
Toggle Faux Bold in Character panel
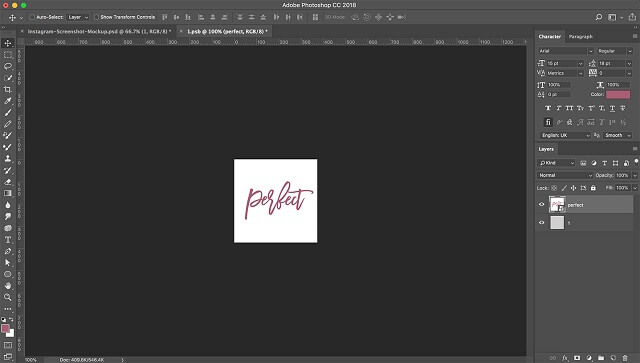pos(548,108)
